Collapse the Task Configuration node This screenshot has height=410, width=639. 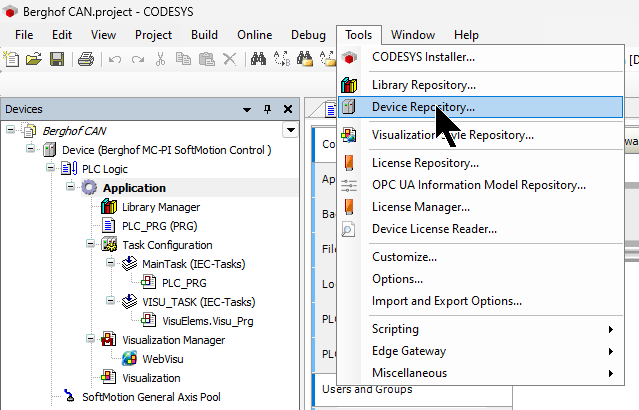click(90, 243)
